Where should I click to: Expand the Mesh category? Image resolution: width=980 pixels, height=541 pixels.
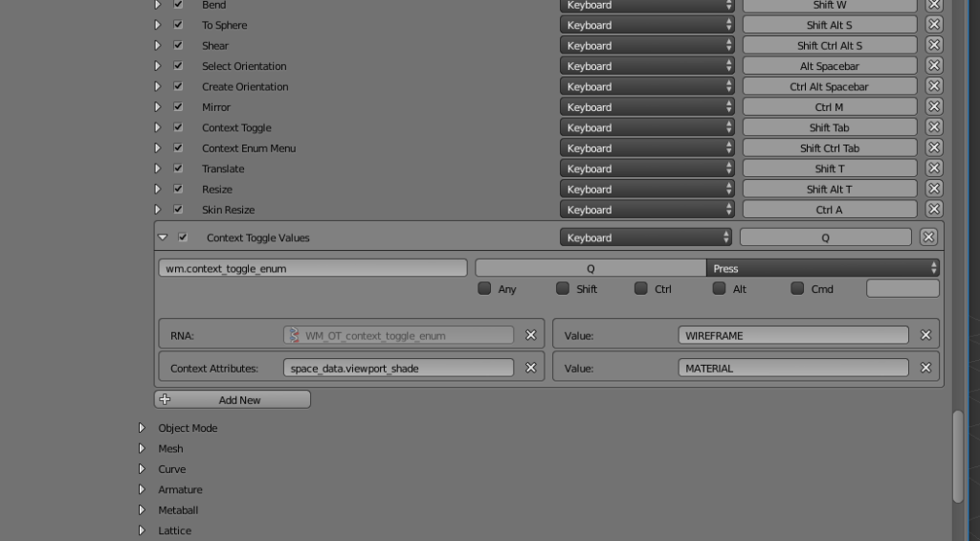pos(142,448)
